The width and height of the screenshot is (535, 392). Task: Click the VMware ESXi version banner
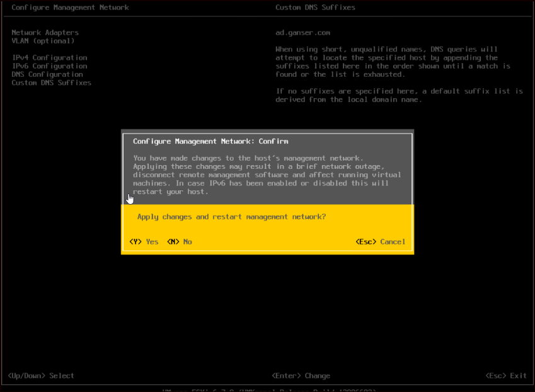click(x=267, y=389)
